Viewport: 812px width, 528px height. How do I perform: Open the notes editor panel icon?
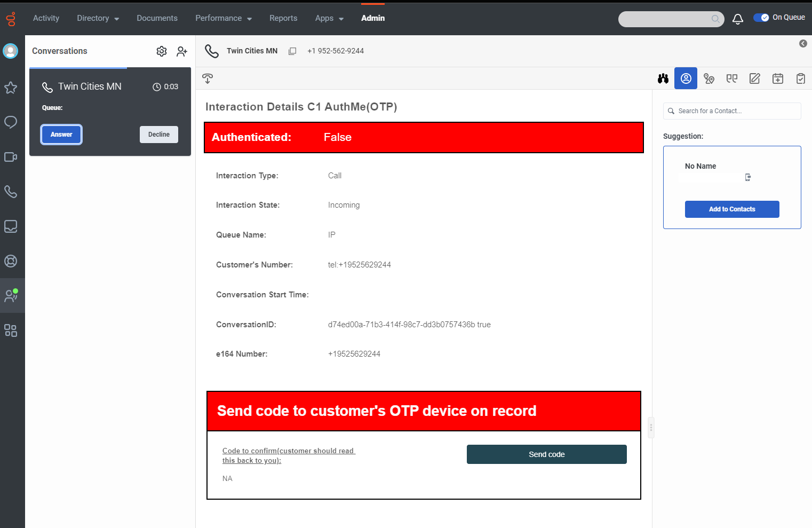coord(754,78)
